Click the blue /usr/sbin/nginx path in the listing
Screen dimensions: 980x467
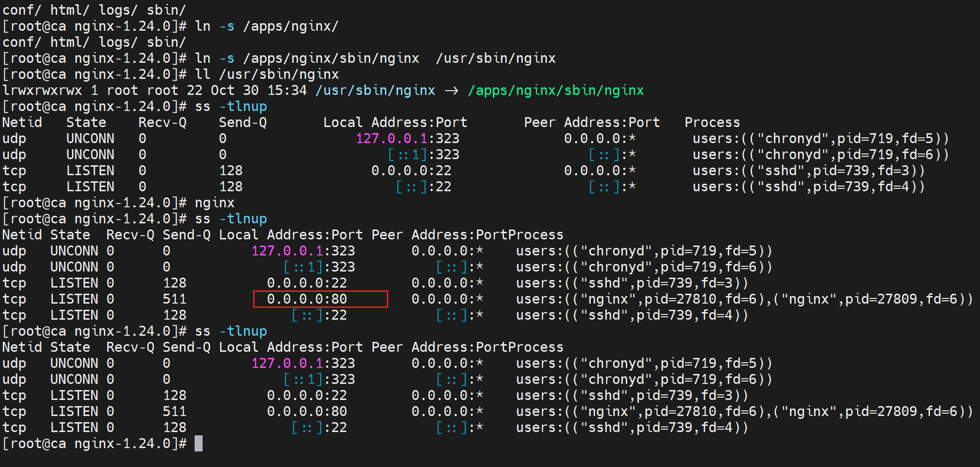(x=375, y=90)
